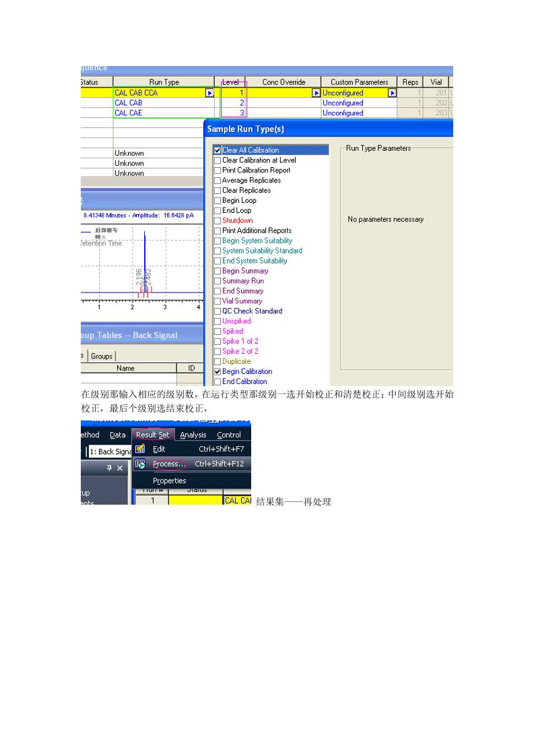
Task: Click the pin icon of the docked panel
Action: coord(109,468)
